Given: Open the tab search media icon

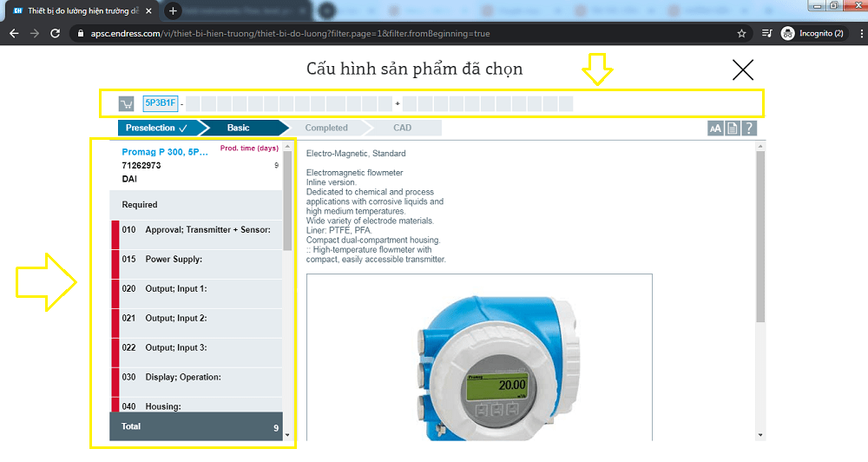Looking at the screenshot, I should (x=766, y=34).
